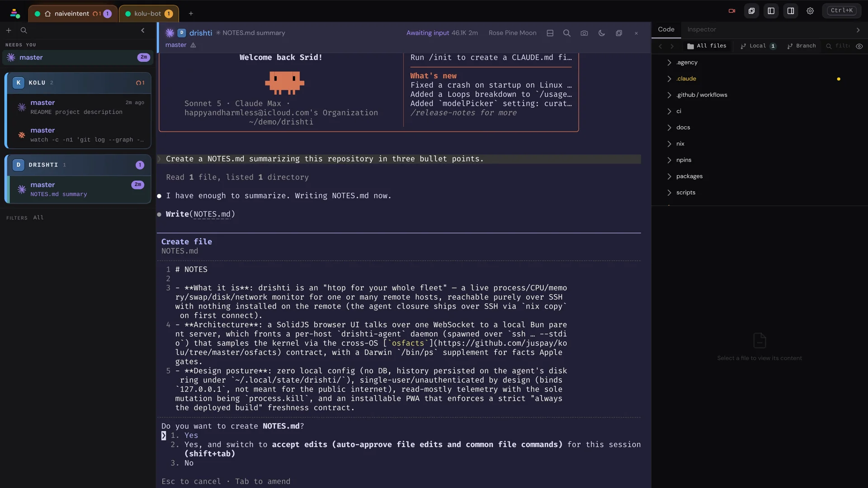Click the purple 1 badge on DRISHTI header
Viewport: 868px width, 488px height.
[140, 165]
